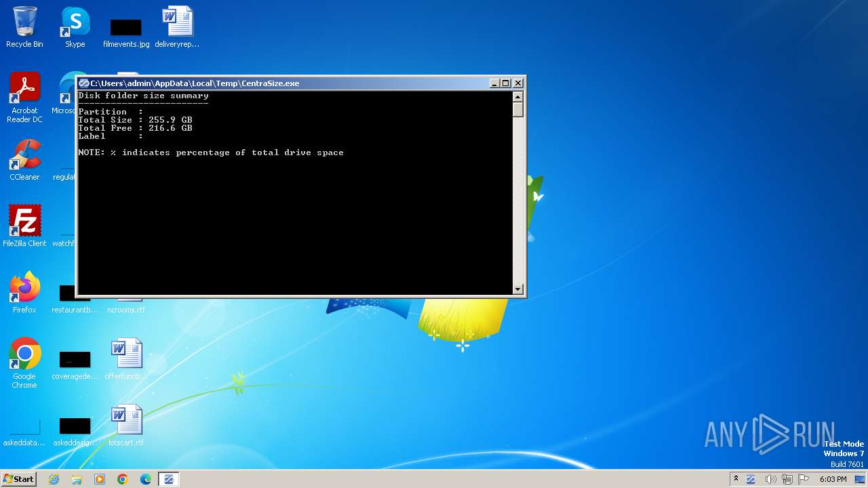Screen dimensions: 868x488
Task: Show hidden tray icons arrow
Action: 736,479
